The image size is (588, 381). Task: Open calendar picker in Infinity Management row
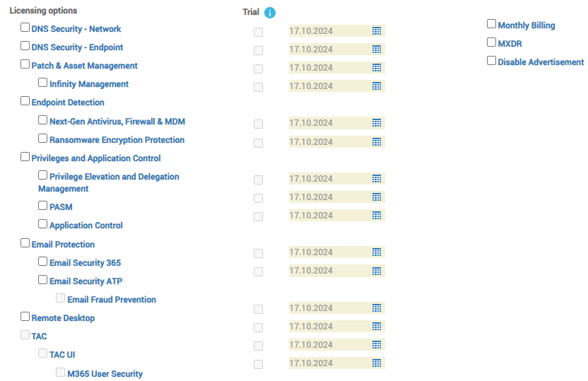377,86
